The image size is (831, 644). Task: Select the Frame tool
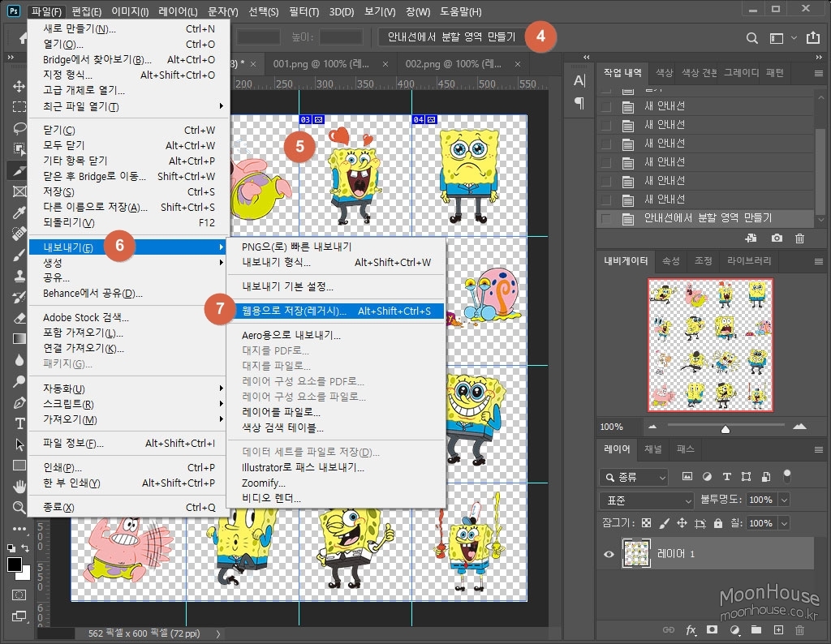(19, 191)
